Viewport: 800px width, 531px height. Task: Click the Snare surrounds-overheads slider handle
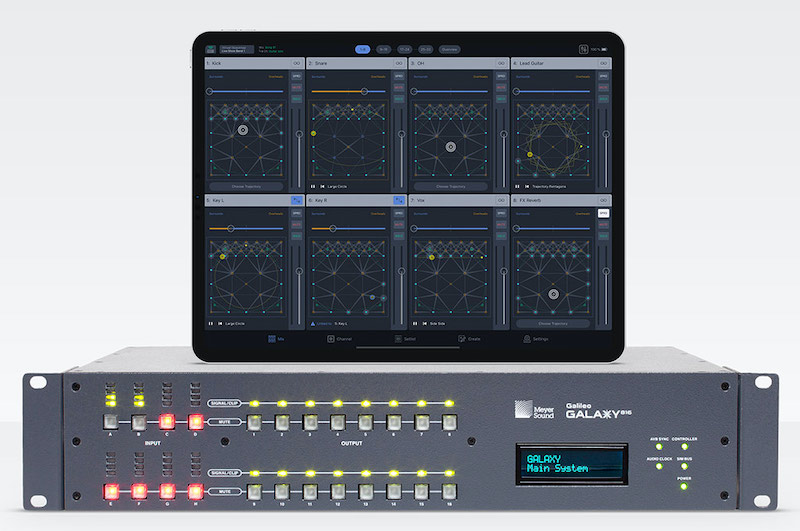tap(364, 91)
